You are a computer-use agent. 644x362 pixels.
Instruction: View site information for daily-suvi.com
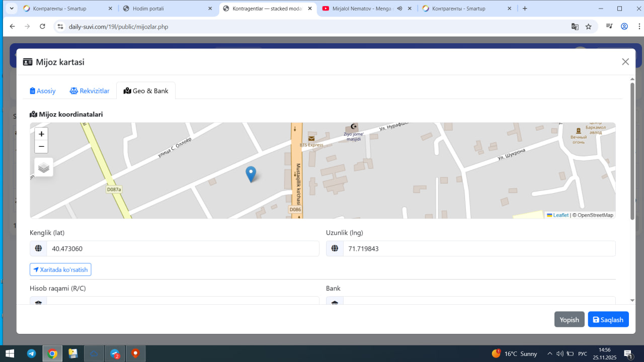(60, 27)
